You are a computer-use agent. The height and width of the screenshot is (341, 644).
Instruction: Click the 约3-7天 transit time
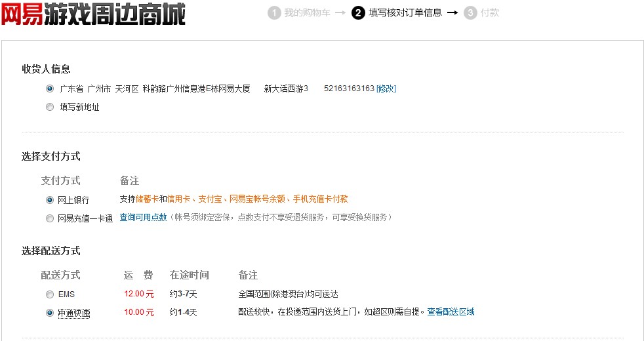click(183, 294)
